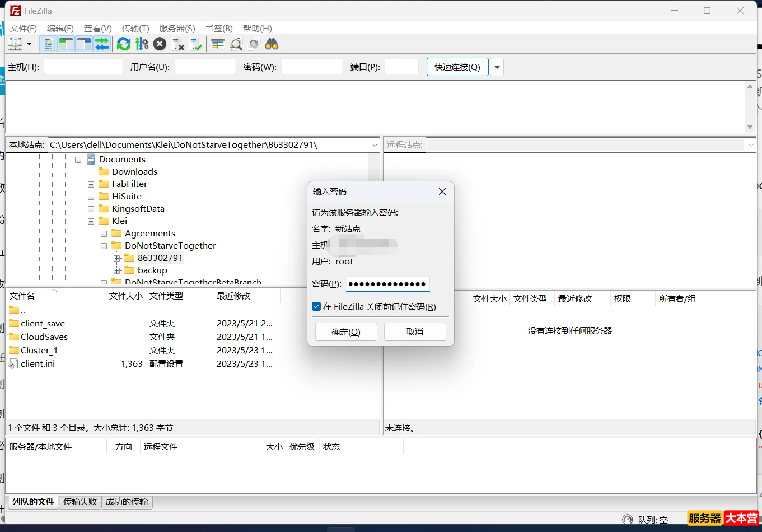Toggle synchronized browsing icon

tap(254, 44)
